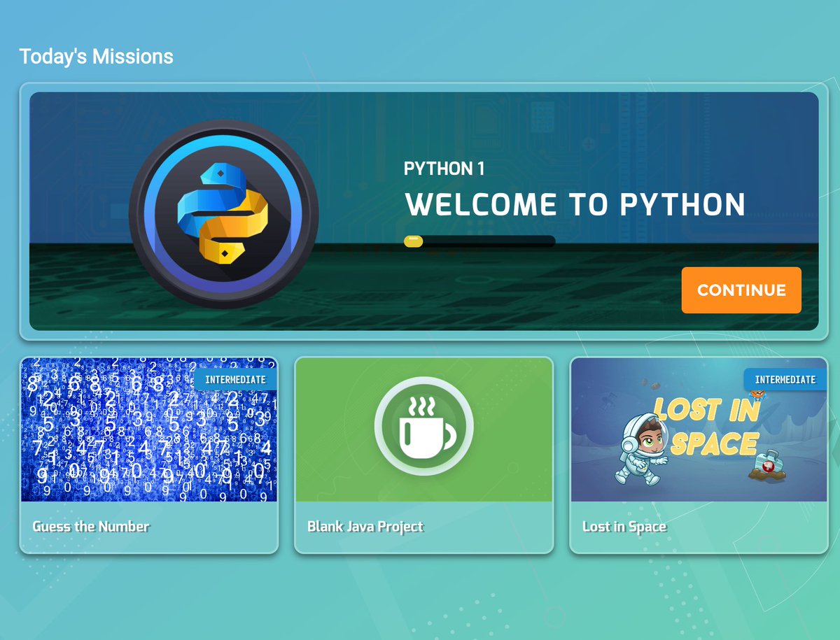The width and height of the screenshot is (840, 640).
Task: Click the astronaut character in Lost in Space
Action: pos(640,448)
